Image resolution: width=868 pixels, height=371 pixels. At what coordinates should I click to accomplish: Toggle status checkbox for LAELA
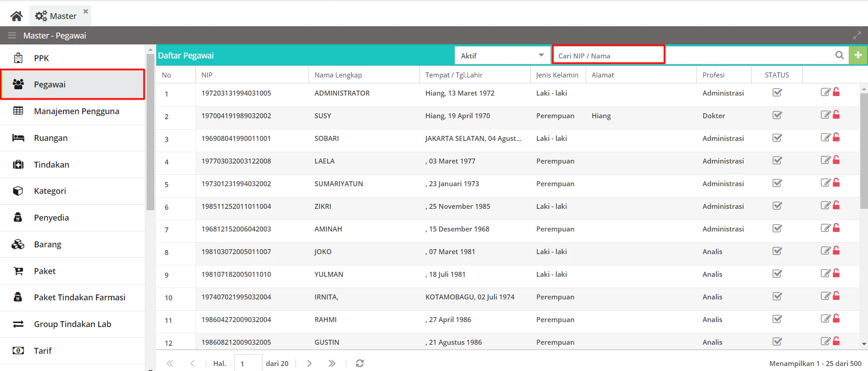(777, 160)
